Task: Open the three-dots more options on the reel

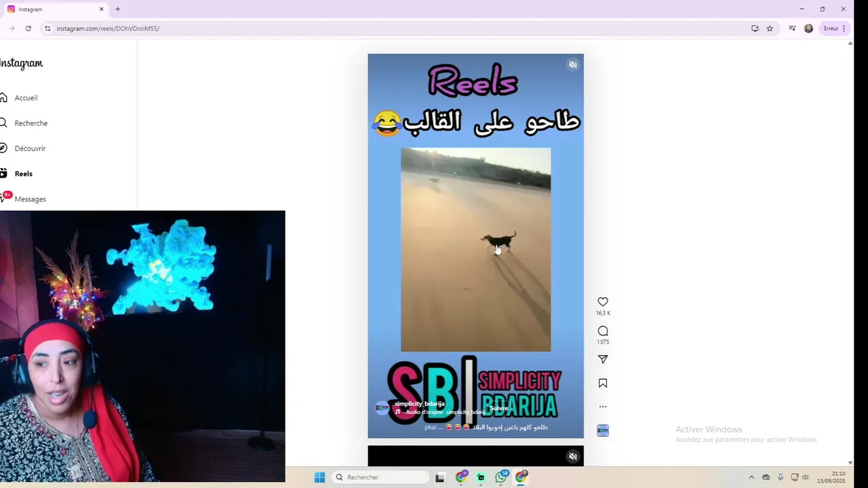Action: (x=603, y=407)
